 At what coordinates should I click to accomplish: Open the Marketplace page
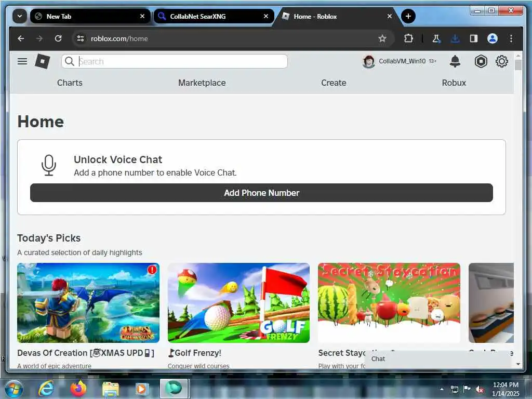point(202,83)
